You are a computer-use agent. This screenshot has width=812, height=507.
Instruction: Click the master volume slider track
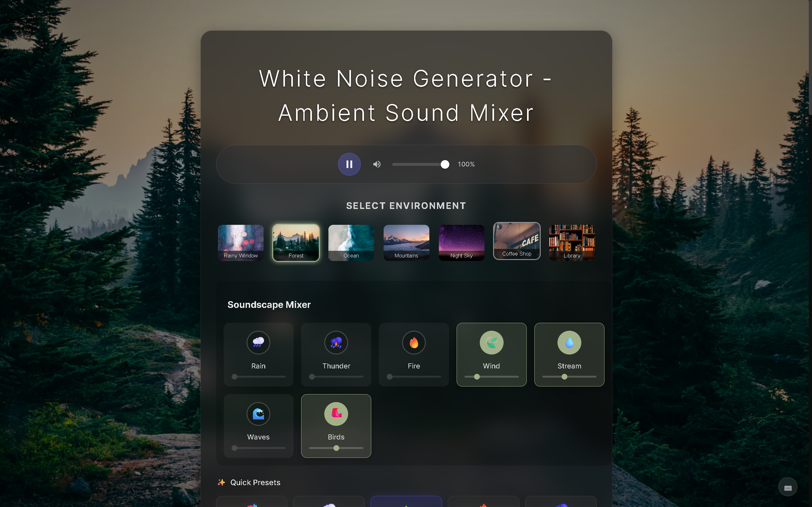click(x=419, y=164)
